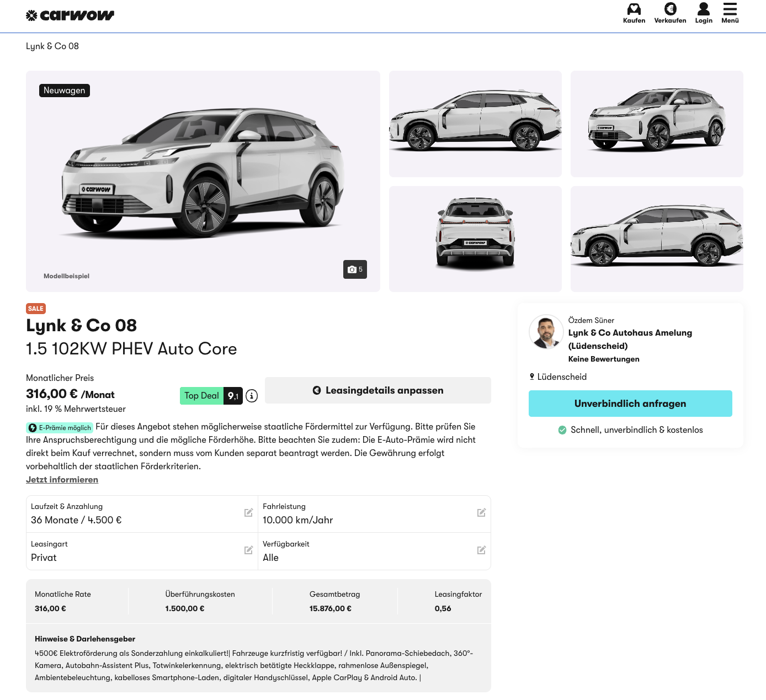This screenshot has width=766, height=700.
Task: Edit Fahrleistung pencil icon
Action: pos(481,513)
